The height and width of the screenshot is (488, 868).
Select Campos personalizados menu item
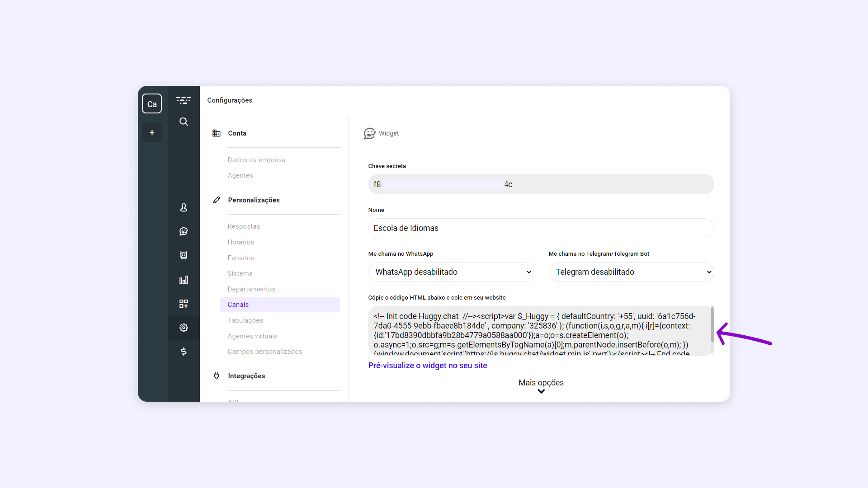click(x=265, y=352)
